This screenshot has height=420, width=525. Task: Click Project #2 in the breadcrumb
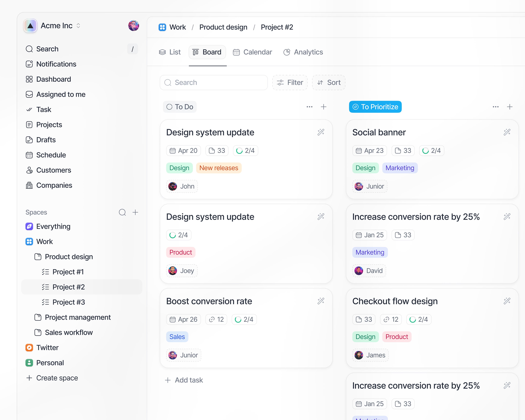click(277, 27)
